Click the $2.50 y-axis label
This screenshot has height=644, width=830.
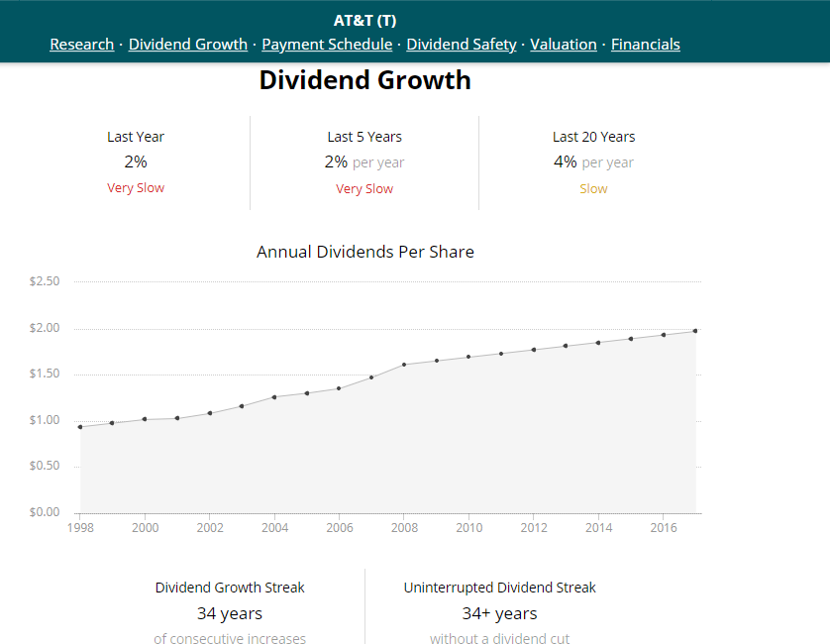[x=45, y=281]
